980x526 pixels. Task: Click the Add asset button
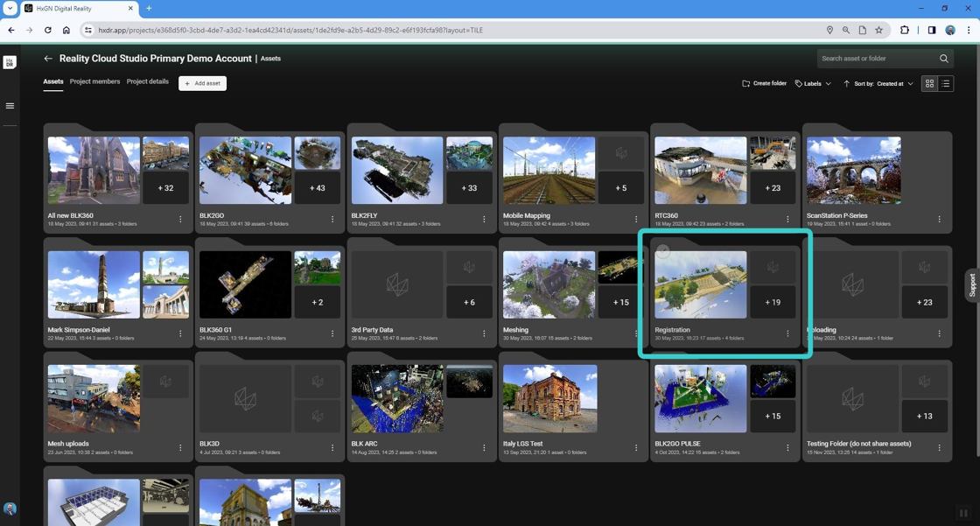tap(202, 83)
